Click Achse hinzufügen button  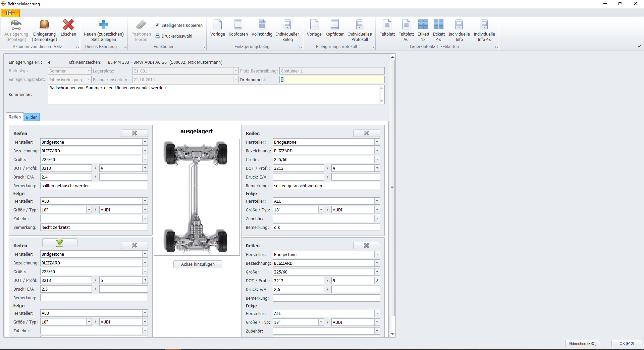(198, 264)
